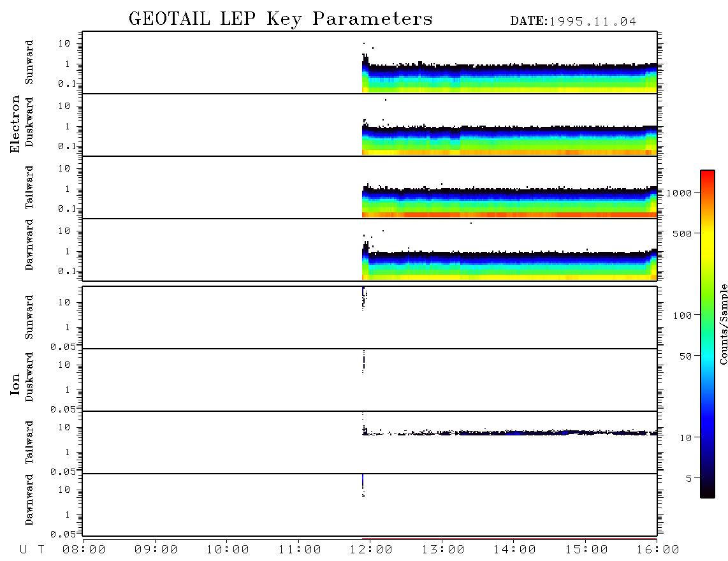Viewport: 728px width, 561px height.
Task: Click the "14:00" time tick label
Action: (514, 550)
